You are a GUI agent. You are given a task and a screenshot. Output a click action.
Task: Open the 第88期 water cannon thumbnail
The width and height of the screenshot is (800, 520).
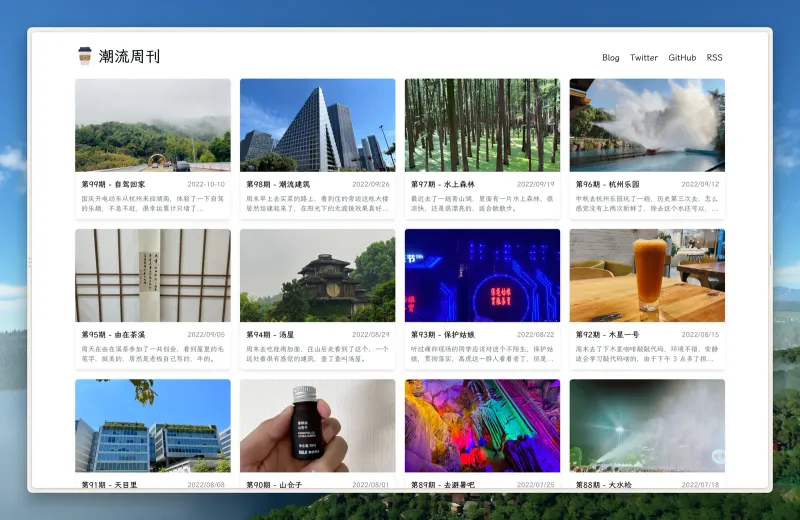click(x=647, y=425)
